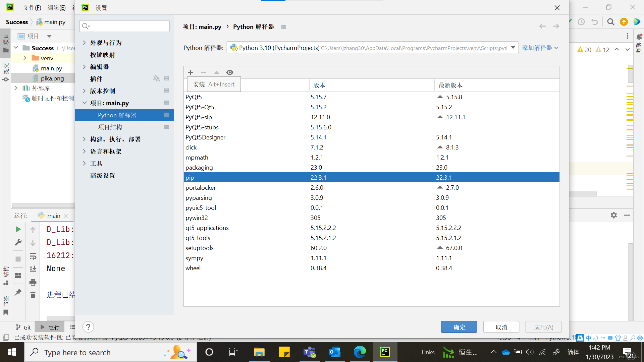Click 安装 Alt+Insert button
The image size is (644, 362).
coord(214,84)
